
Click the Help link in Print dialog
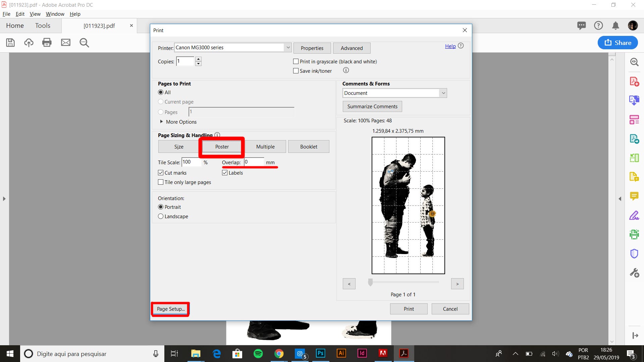[450, 46]
